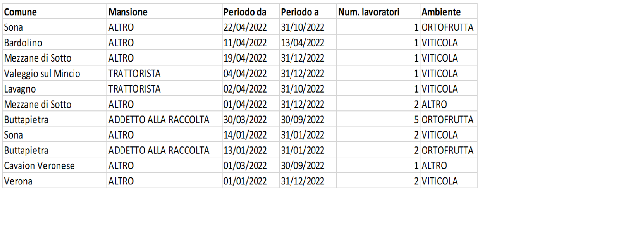This screenshot has width=644, height=252.
Task: Select the Mansione header cell
Action: (x=164, y=12)
